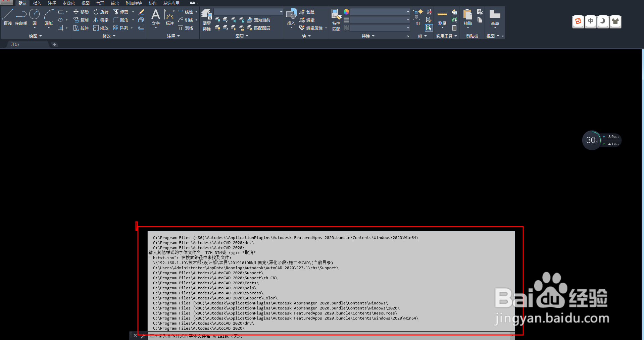Activate the 修剪 trim command

(121, 12)
